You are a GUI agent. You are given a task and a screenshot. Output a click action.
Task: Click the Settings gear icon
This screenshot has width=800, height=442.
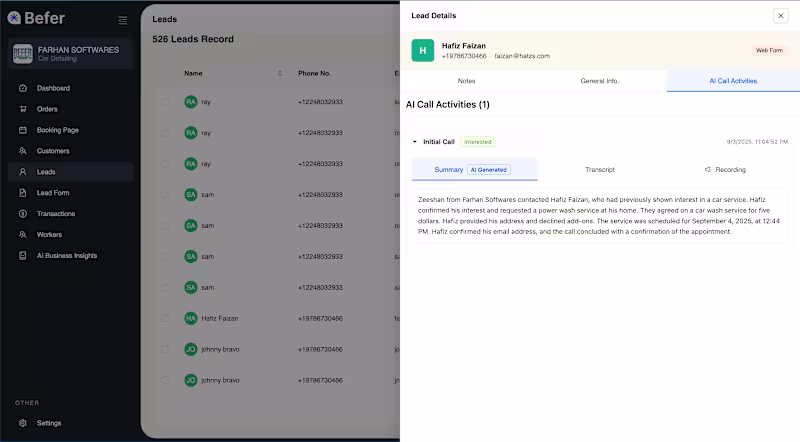point(23,423)
